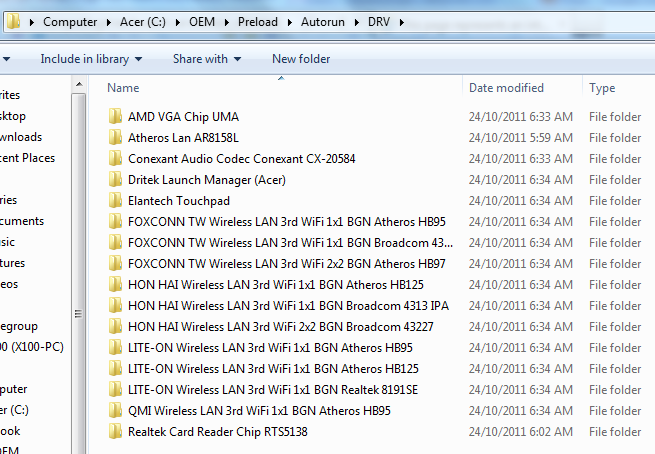The width and height of the screenshot is (655, 454).
Task: Expand the arrow before Computer in breadcrumb
Action: (32, 22)
